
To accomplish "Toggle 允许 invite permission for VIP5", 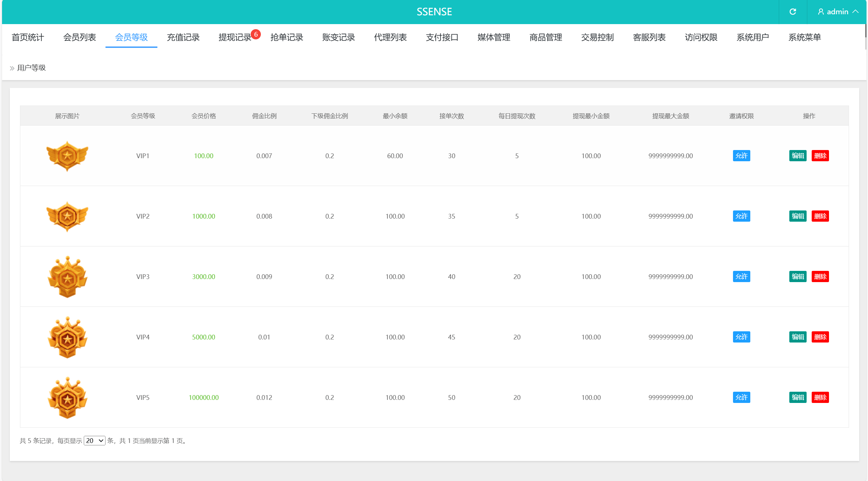I will pos(741,397).
